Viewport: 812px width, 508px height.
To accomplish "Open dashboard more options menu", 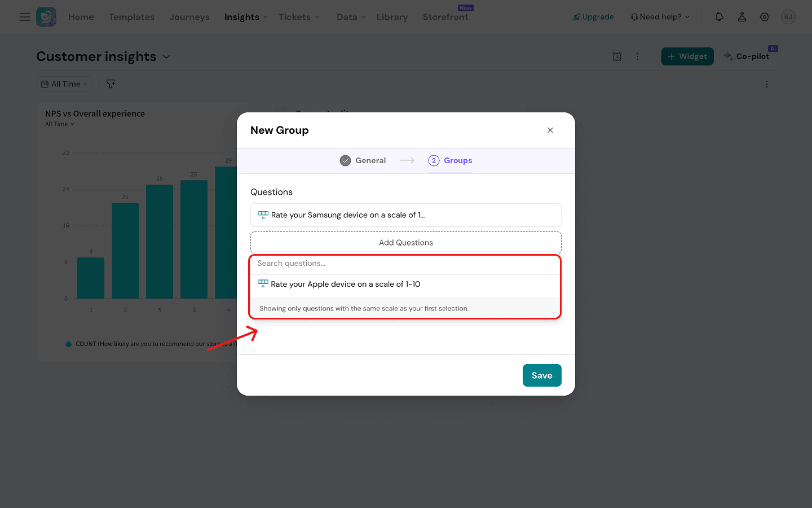I will pos(637,56).
